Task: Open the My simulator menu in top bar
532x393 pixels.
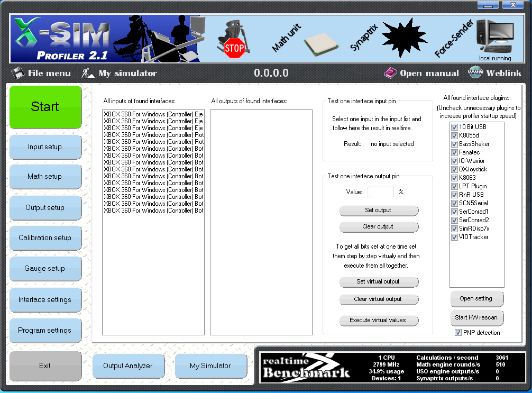Action: (119, 74)
